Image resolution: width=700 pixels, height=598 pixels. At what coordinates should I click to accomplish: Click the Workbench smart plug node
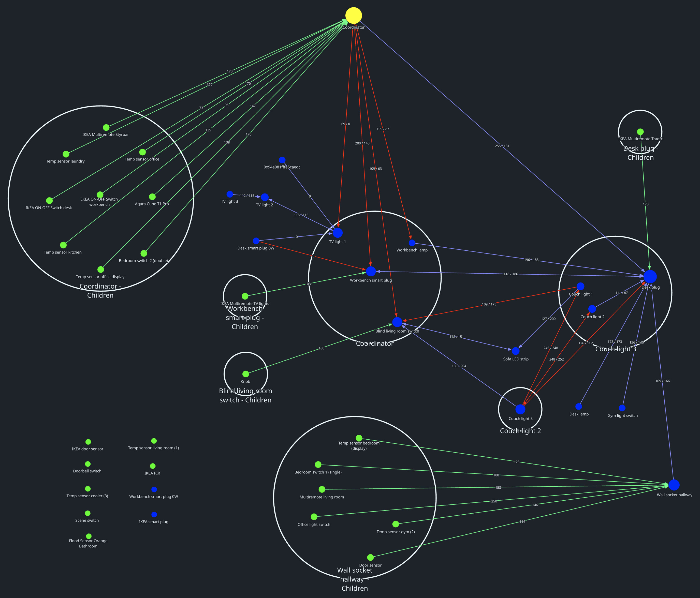371,271
